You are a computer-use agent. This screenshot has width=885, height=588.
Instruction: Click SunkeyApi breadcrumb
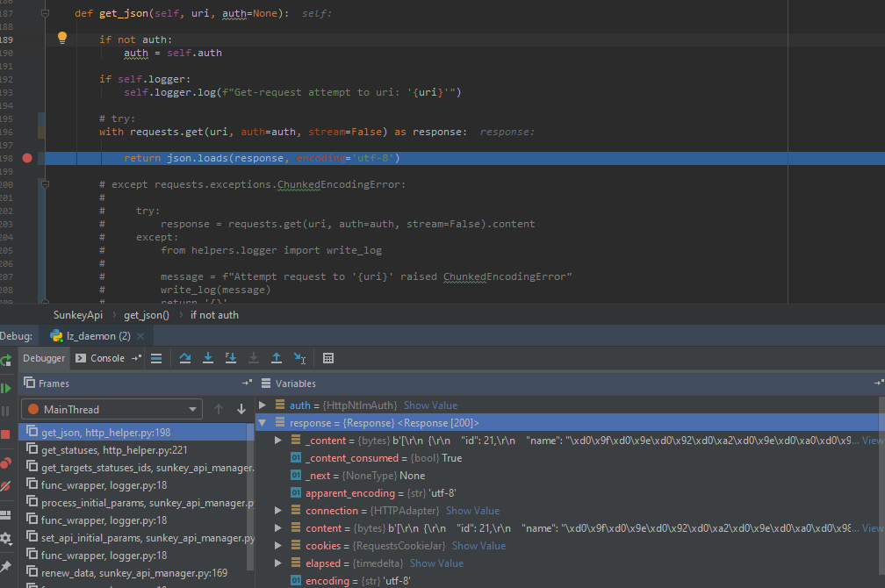click(78, 315)
